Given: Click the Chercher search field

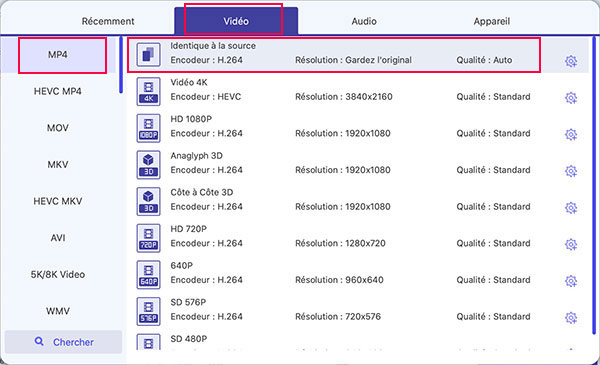Looking at the screenshot, I should [64, 342].
